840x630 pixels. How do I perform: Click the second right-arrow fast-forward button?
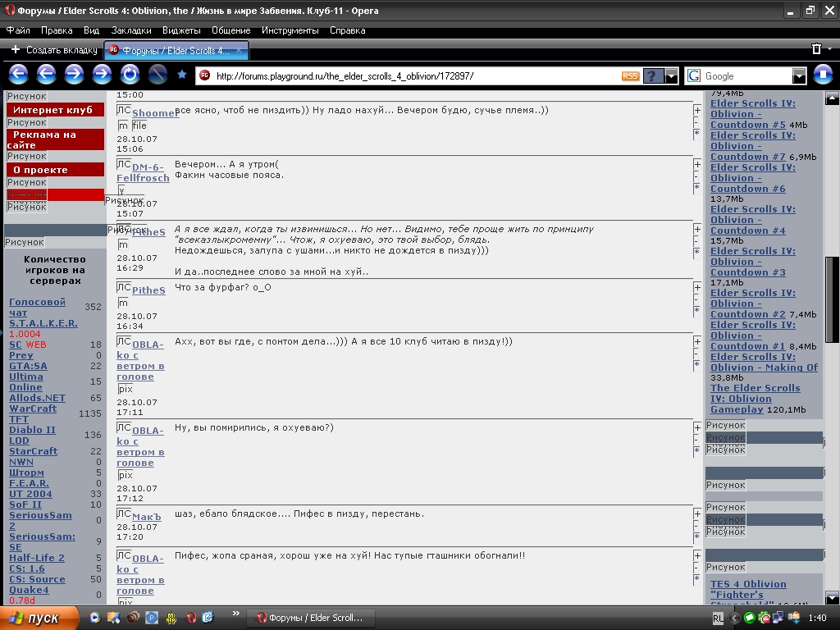point(102,74)
